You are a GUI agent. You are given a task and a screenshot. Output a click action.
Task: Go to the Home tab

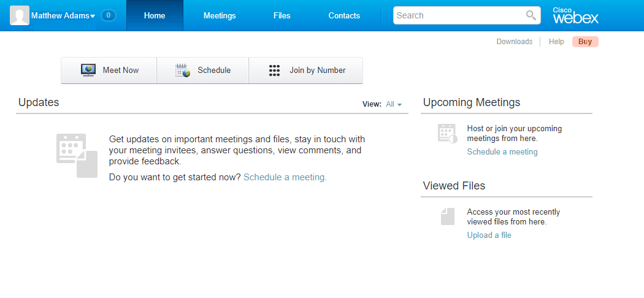click(155, 15)
